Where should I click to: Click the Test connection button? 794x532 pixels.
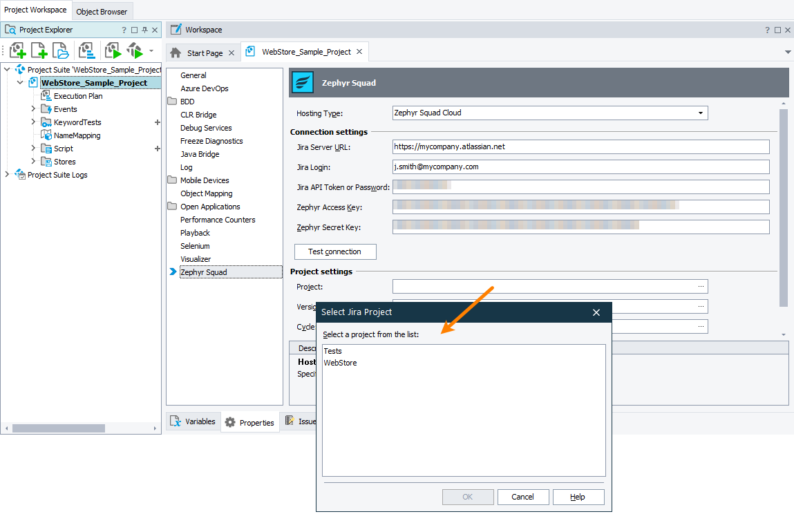[335, 251]
